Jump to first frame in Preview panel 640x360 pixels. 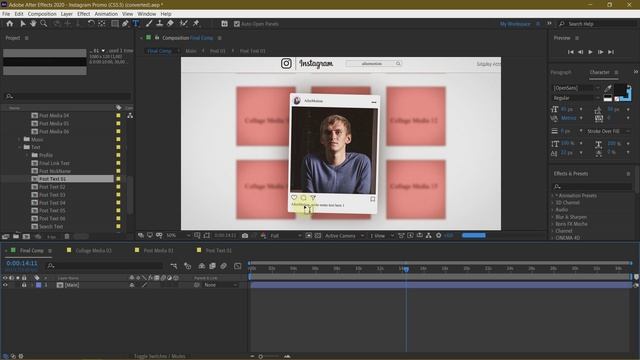(x=571, y=52)
